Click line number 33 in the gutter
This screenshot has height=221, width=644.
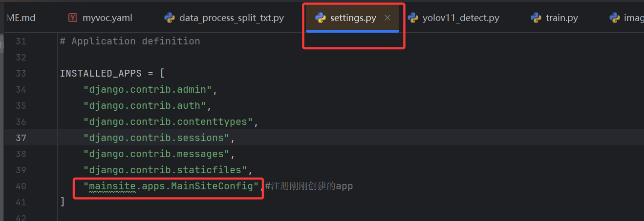(x=21, y=74)
